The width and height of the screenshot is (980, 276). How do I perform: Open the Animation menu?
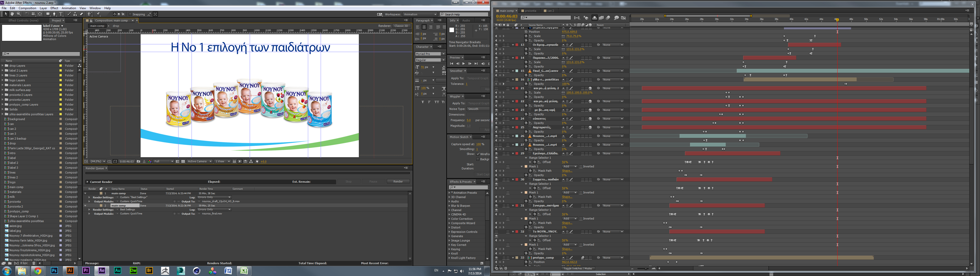click(69, 8)
